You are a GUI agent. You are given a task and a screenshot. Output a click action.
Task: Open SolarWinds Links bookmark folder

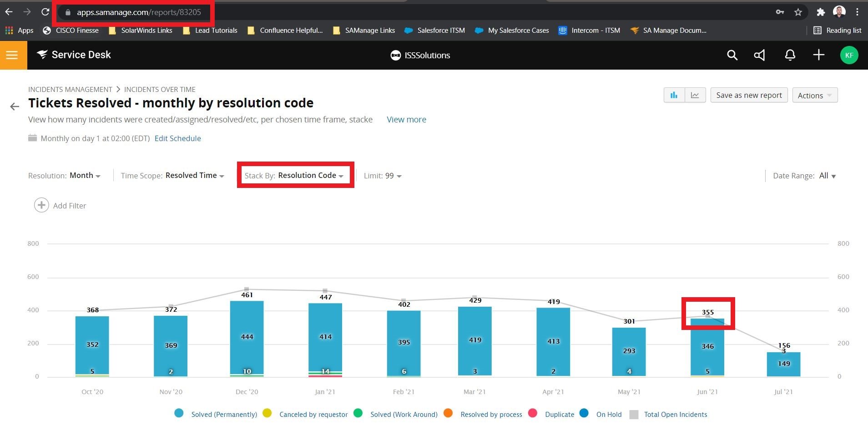pyautogui.click(x=141, y=30)
